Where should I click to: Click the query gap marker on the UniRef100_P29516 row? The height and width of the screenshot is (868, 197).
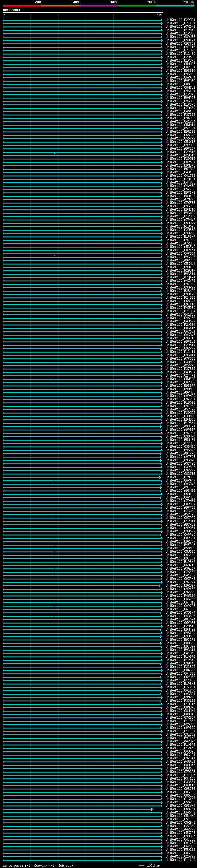(x=55, y=153)
